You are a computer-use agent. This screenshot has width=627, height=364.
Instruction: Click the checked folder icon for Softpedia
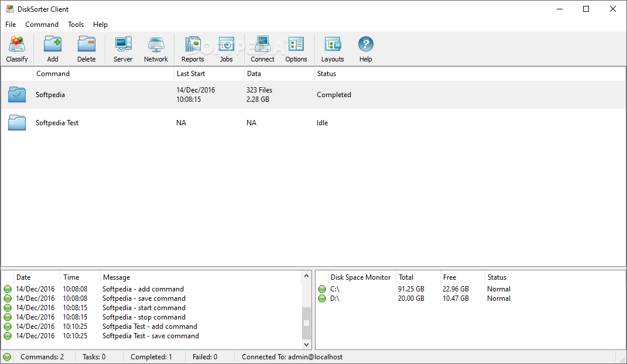(x=17, y=95)
